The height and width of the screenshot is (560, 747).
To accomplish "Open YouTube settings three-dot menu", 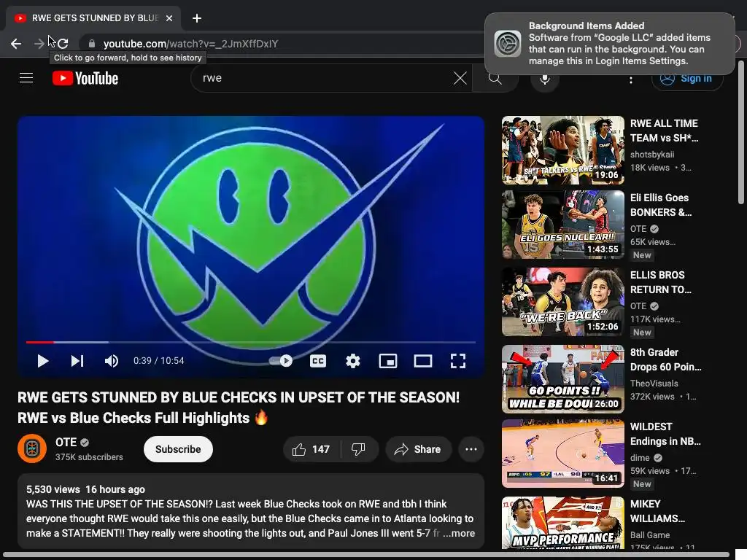I will coord(631,79).
